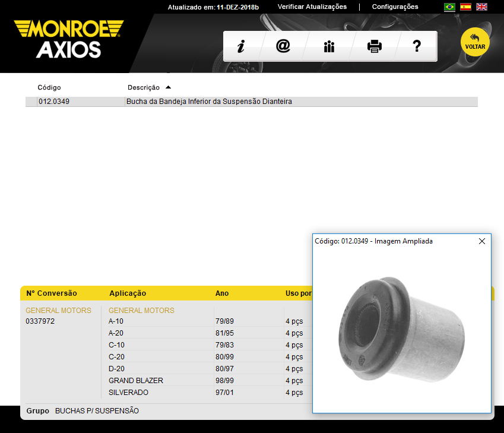This screenshot has height=433, width=504.
Task: Sort by Descrição column arrow
Action: (169, 87)
